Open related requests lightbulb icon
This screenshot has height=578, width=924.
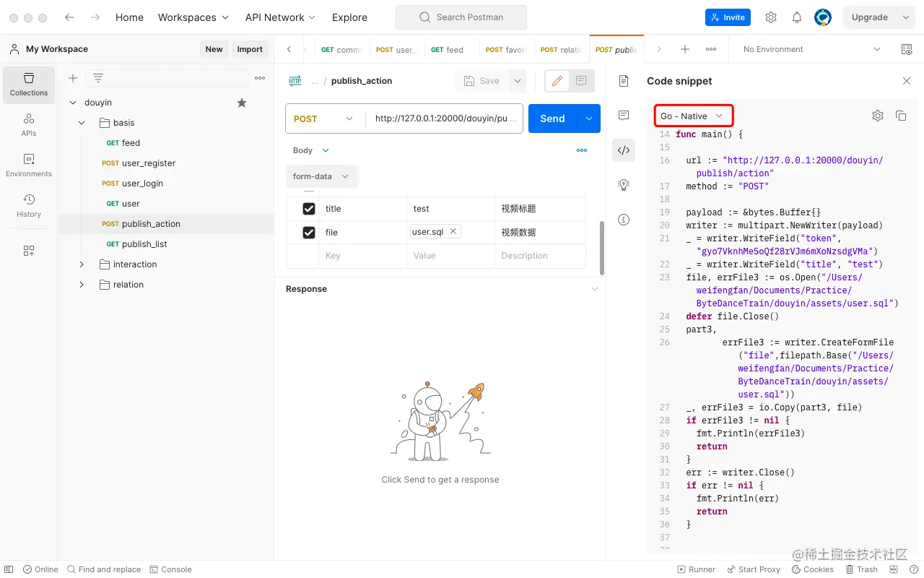[x=624, y=185]
